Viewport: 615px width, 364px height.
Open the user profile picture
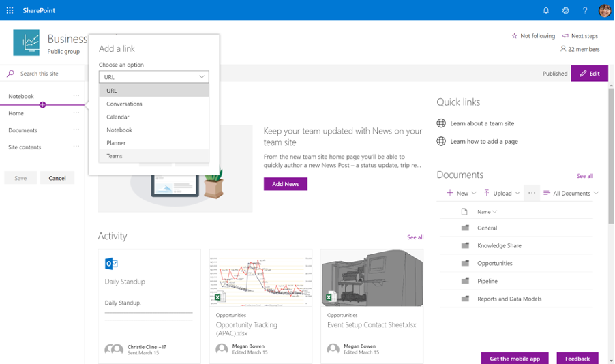[x=605, y=11]
